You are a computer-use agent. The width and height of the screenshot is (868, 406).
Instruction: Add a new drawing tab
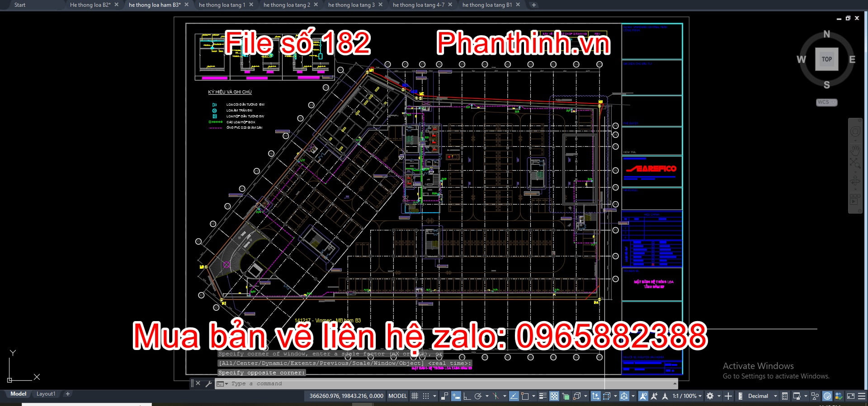(x=533, y=5)
